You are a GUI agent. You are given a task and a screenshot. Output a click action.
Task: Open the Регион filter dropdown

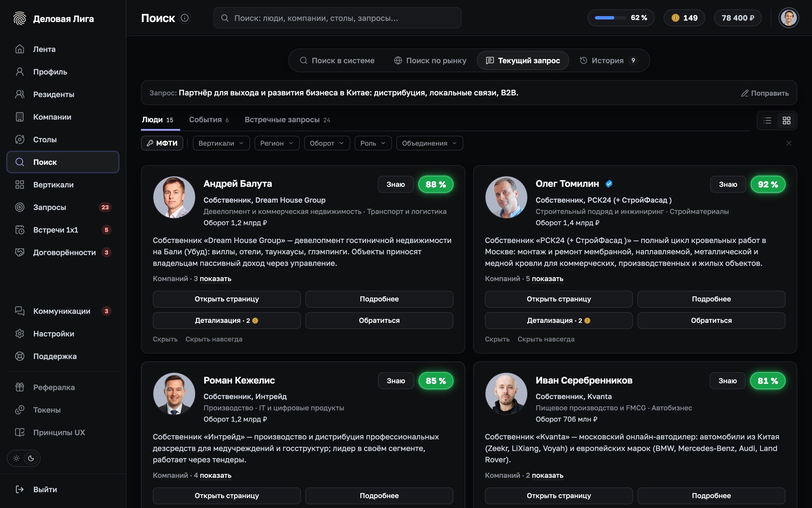pyautogui.click(x=277, y=143)
